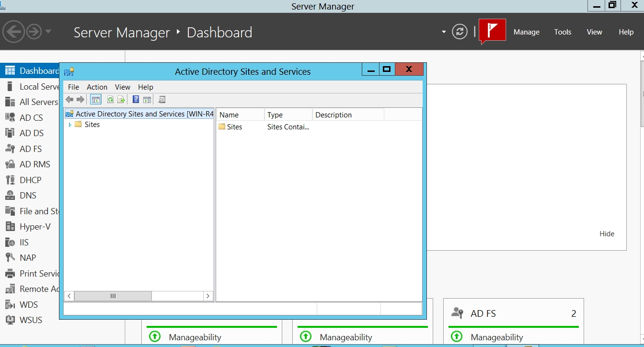Open Help menu in Sites and Services window
Viewport: 644px width, 347px height.
coord(146,87)
